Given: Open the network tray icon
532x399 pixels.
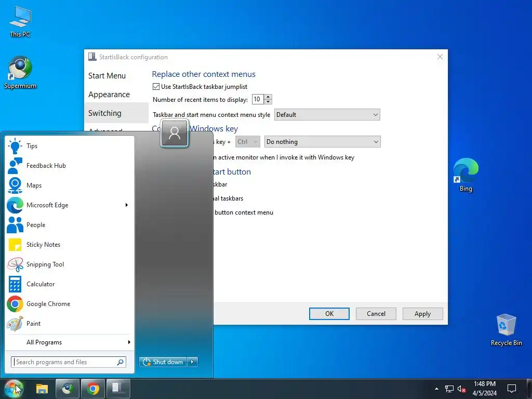Looking at the screenshot, I should tap(449, 389).
